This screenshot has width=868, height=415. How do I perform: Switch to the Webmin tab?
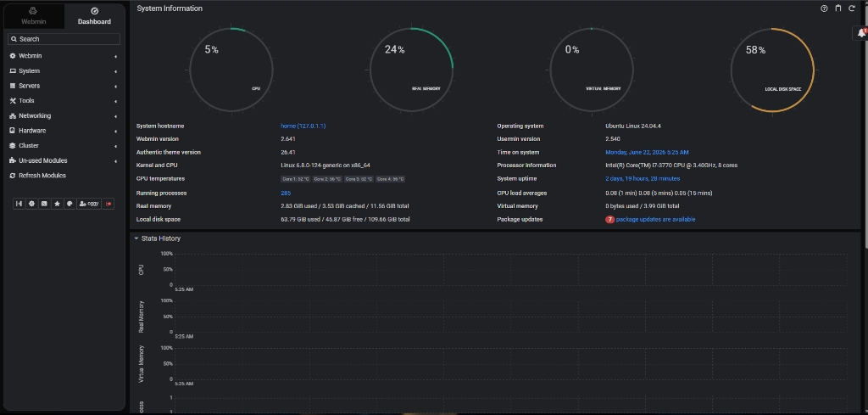[34, 16]
